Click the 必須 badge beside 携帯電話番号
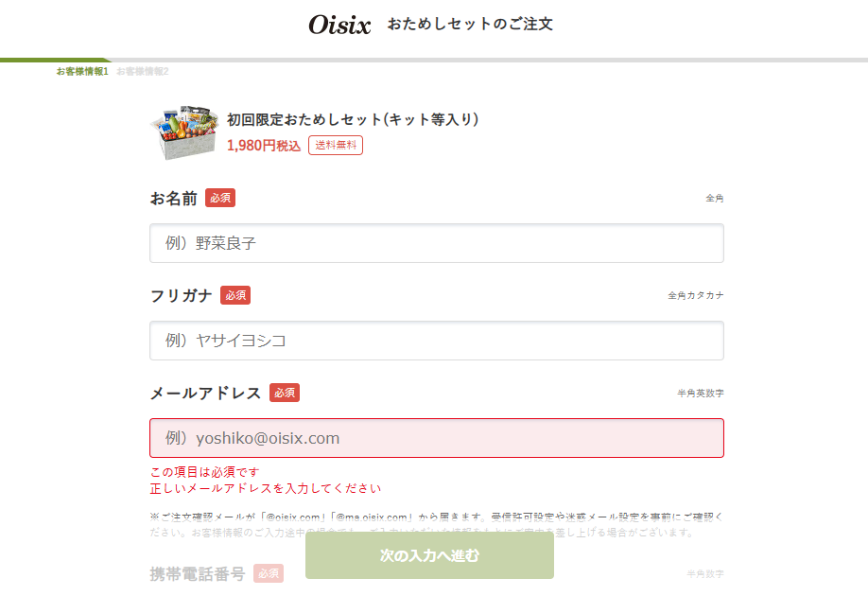The width and height of the screenshot is (868, 596). (x=269, y=573)
